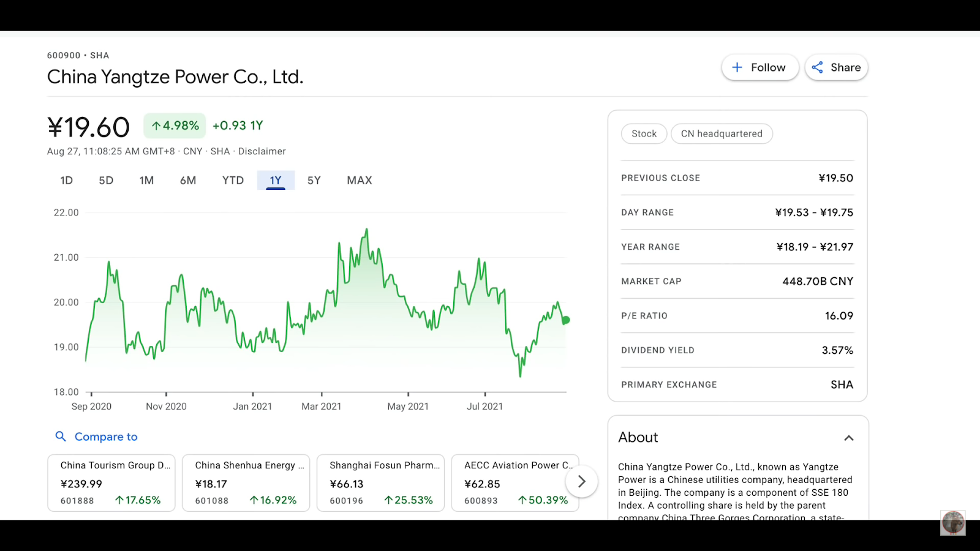
Task: Click the DAY RANGE value
Action: click(814, 212)
